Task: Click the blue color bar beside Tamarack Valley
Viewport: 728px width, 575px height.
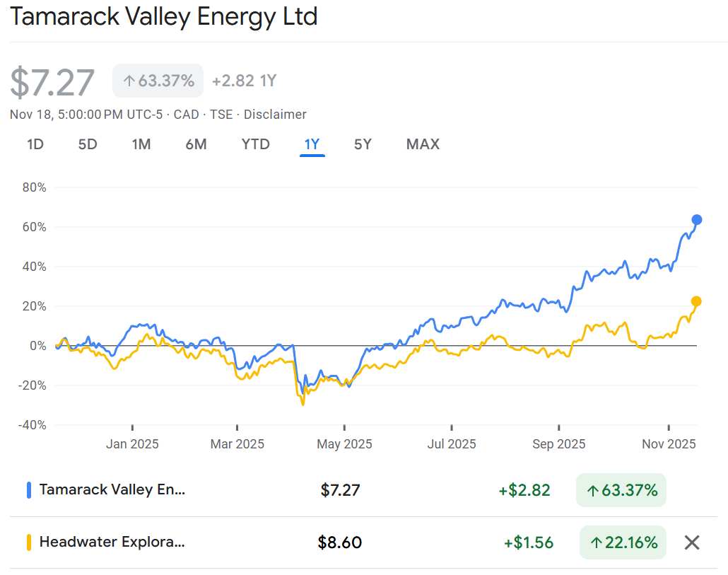Action: 29,489
